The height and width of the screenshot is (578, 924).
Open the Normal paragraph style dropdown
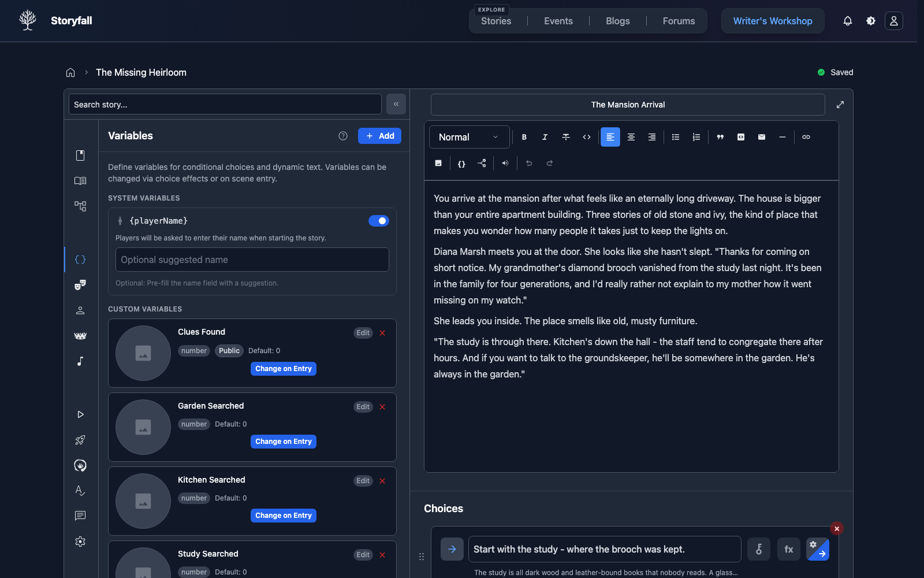point(468,137)
